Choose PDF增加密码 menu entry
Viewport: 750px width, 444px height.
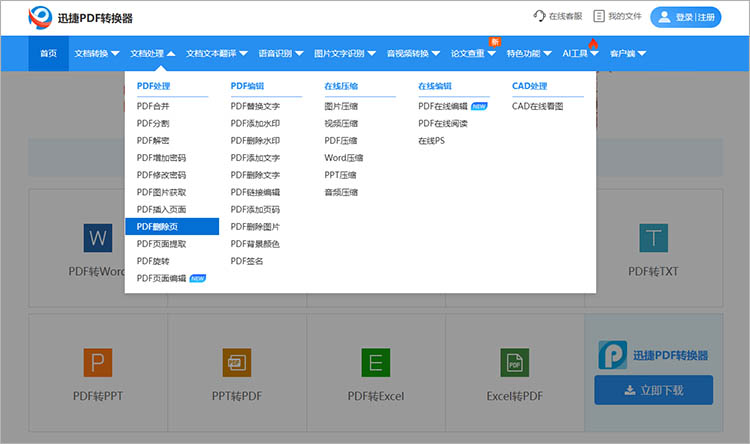point(161,158)
